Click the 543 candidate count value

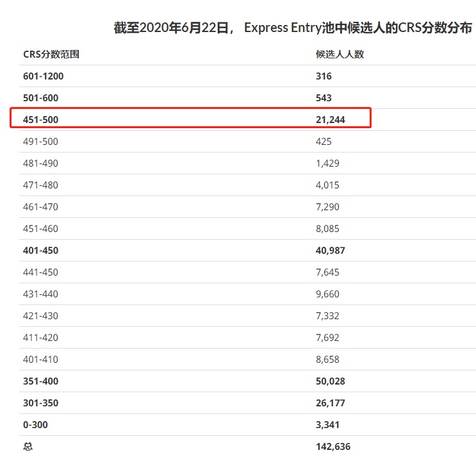pos(324,98)
